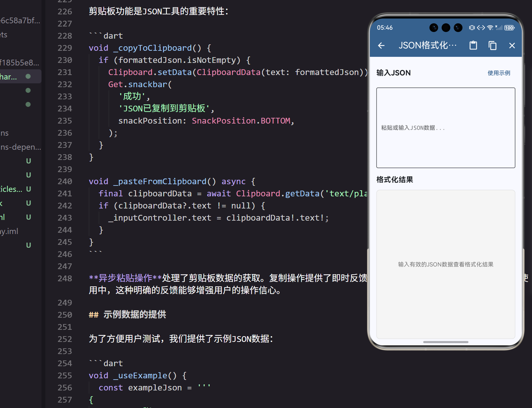Click the 格式化结果 heading

pyautogui.click(x=394, y=180)
